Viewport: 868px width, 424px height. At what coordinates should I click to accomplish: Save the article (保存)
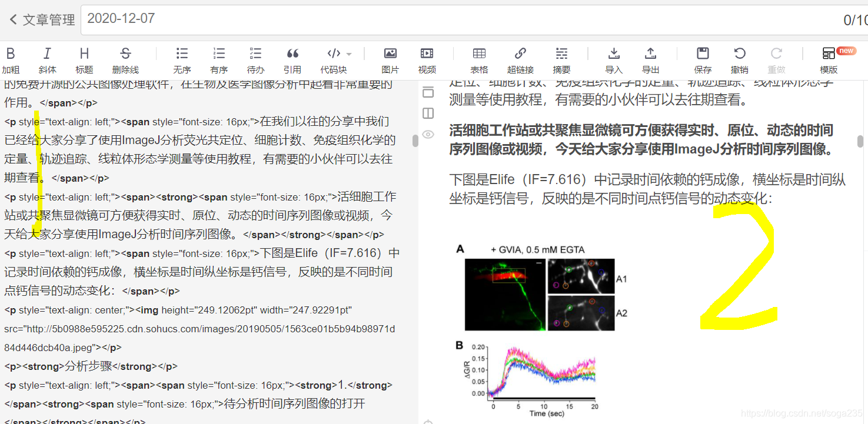click(x=703, y=60)
